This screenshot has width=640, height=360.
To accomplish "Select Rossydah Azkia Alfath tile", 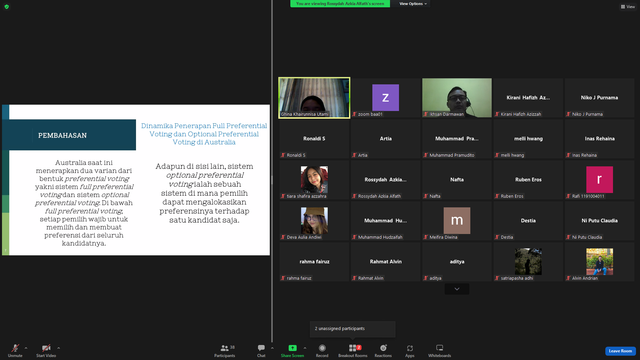I will point(385,180).
